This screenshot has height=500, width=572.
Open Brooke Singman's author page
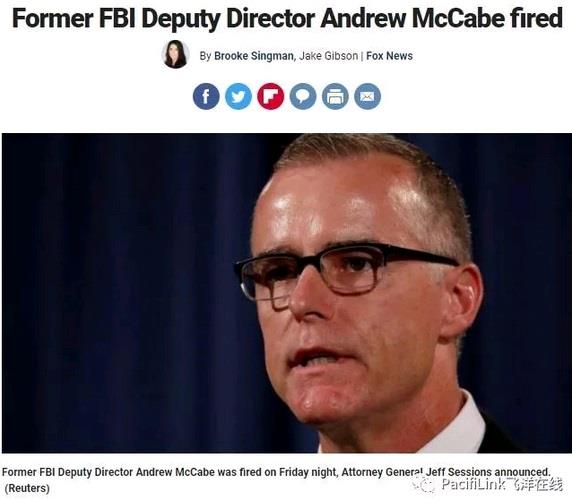pyautogui.click(x=254, y=56)
